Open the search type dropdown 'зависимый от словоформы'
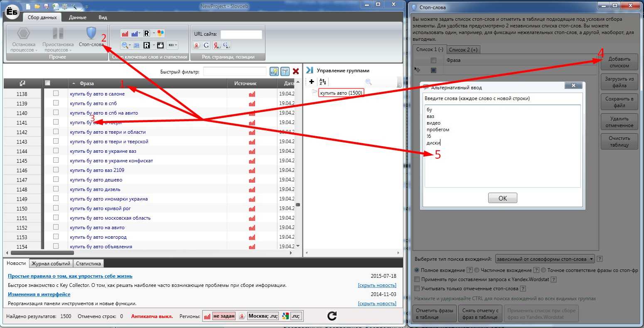Screen dimensions: 644x328 (545, 259)
